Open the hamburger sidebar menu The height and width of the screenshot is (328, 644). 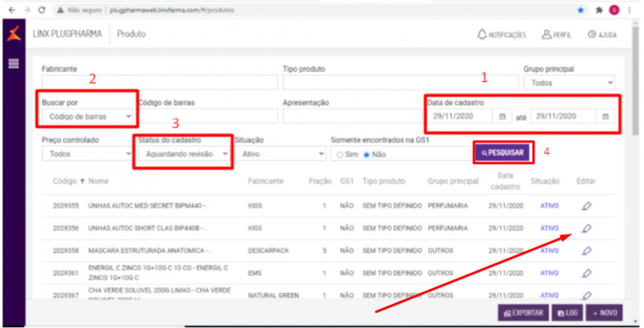pyautogui.click(x=13, y=64)
